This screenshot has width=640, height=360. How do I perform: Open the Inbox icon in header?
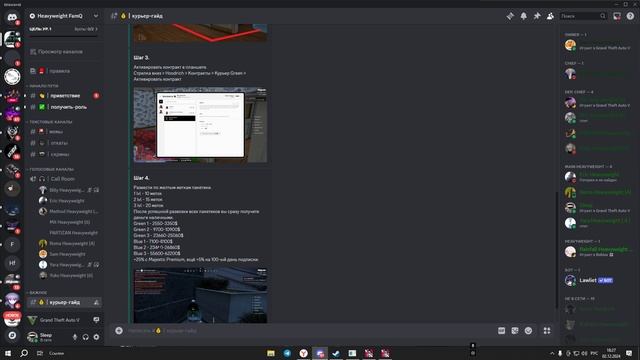click(617, 16)
